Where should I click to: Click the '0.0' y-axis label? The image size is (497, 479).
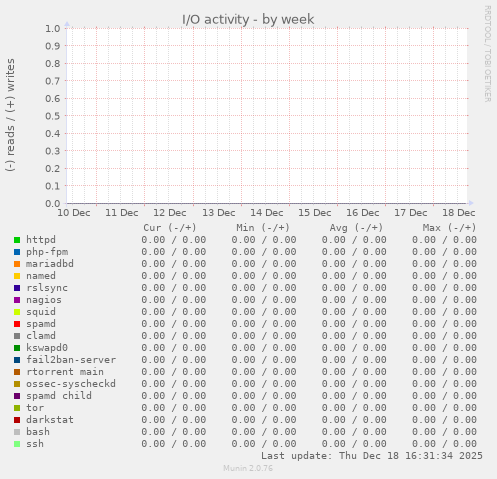tap(53, 203)
